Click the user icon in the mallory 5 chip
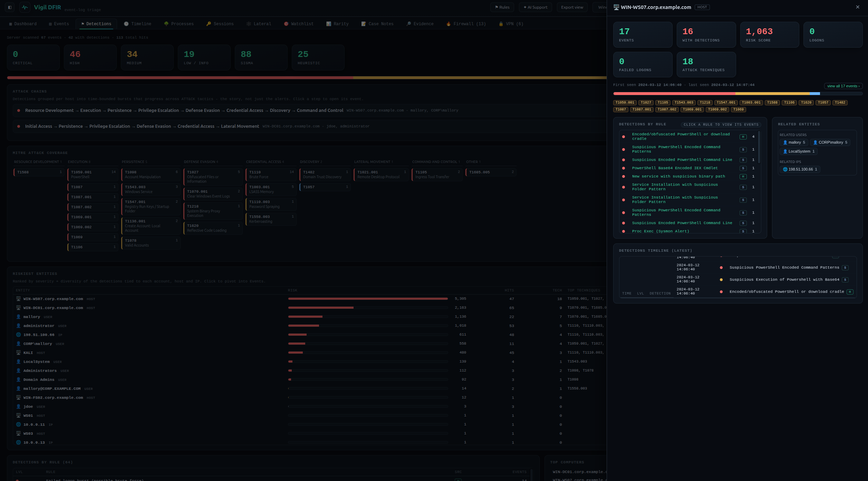This screenshot has height=481, width=868. (x=785, y=142)
